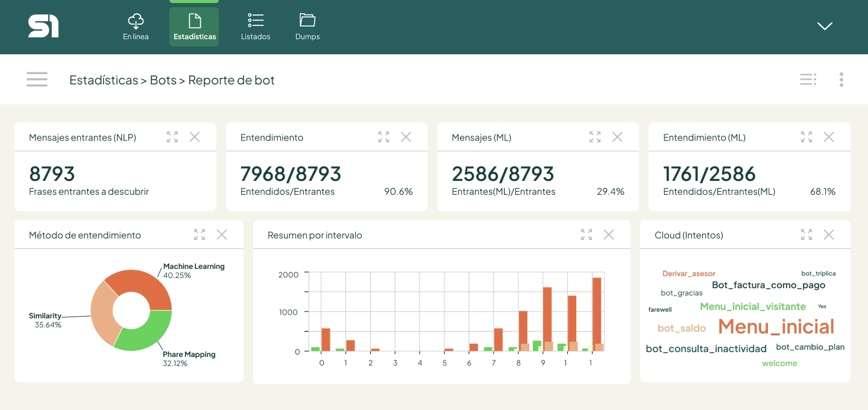This screenshot has width=868, height=410.
Task: Remove the Entendimiento widget card
Action: tap(406, 137)
